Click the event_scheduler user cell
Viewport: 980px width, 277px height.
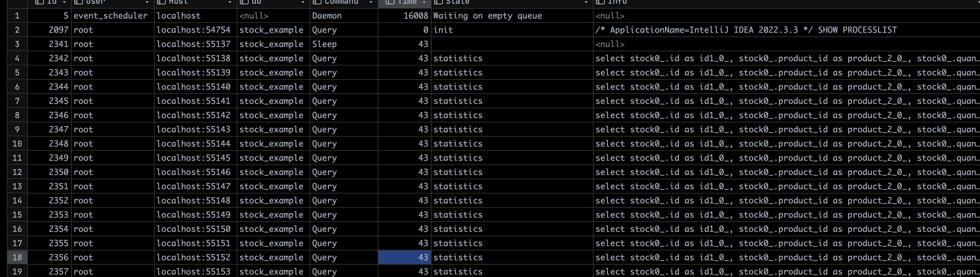click(113, 15)
